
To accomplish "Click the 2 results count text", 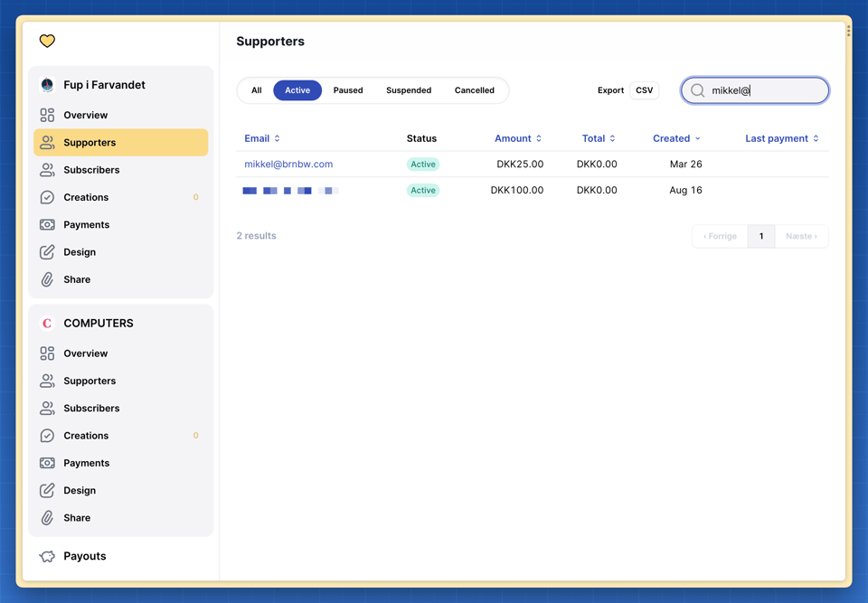I will (x=256, y=236).
